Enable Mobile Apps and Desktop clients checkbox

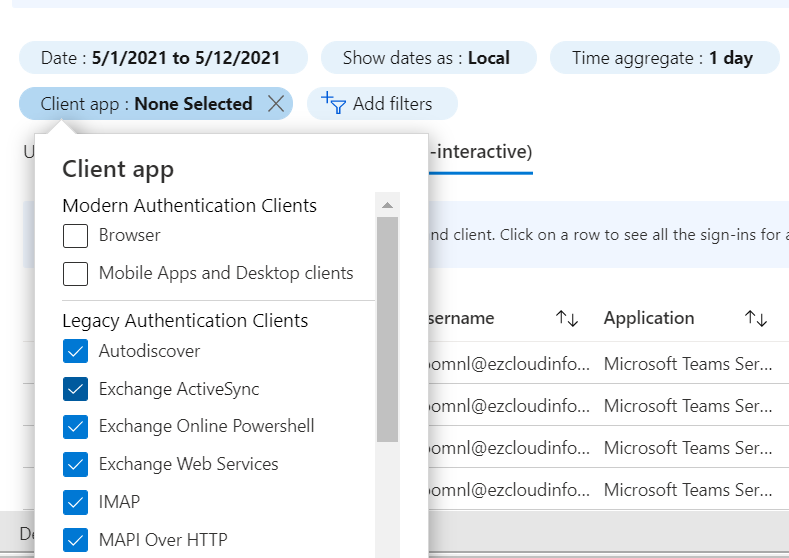[x=76, y=274]
